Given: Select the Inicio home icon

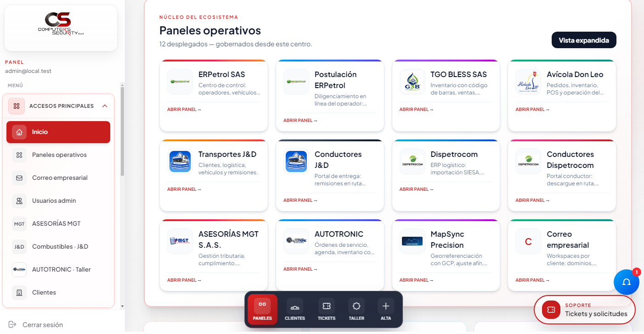Looking at the screenshot, I should pos(19,132).
